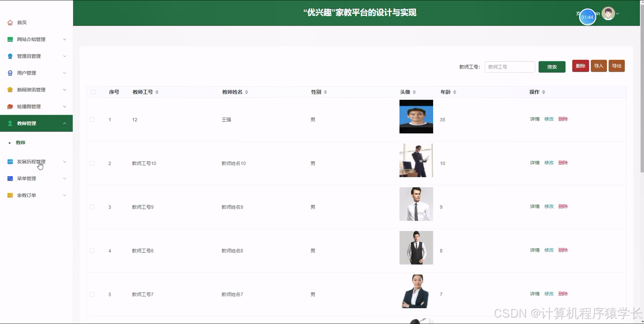Select the 首页 home icon in sidebar
Viewport: 644px width, 324px height.
coord(10,22)
